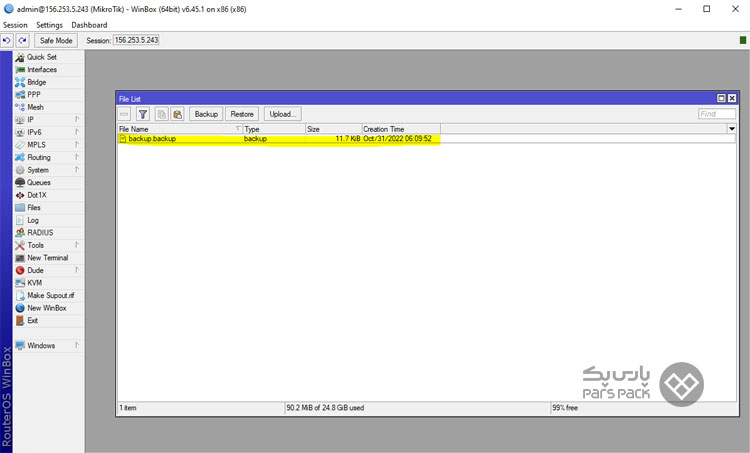
Task: Open the Interfaces panel
Action: (41, 70)
